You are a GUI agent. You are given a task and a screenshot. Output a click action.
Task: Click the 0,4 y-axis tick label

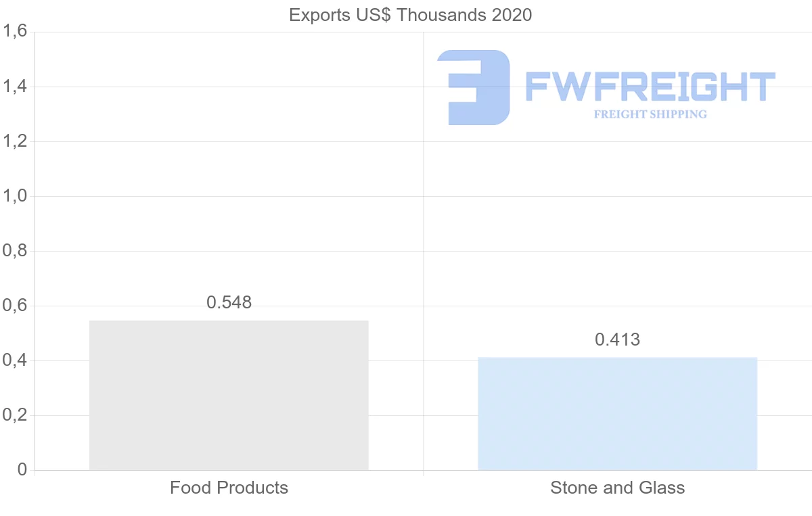pyautogui.click(x=14, y=360)
